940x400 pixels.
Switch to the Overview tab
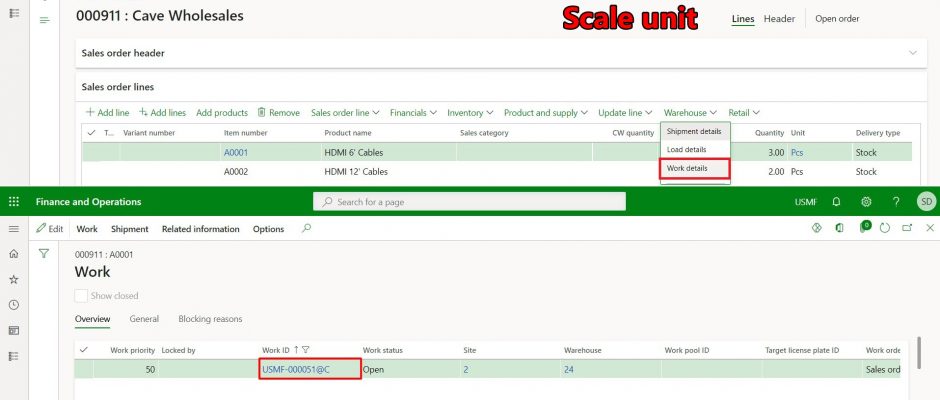[x=92, y=319]
